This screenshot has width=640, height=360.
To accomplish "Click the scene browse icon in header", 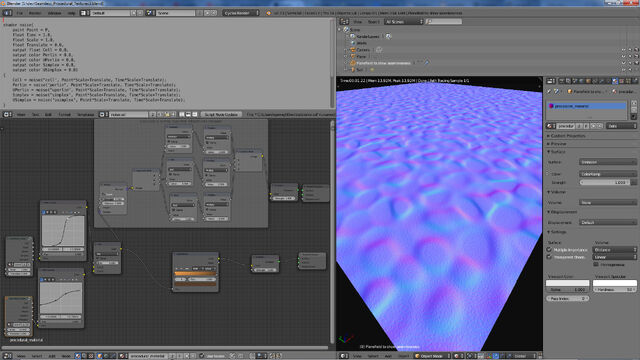I will 150,13.
